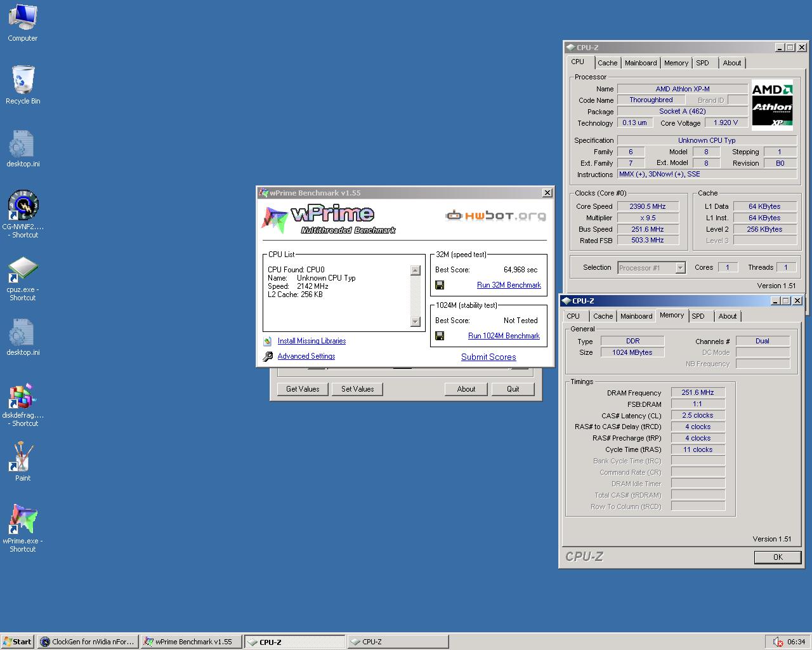Select Mainboard tab in lower CPU-Z window
This screenshot has height=650, width=812.
click(636, 316)
